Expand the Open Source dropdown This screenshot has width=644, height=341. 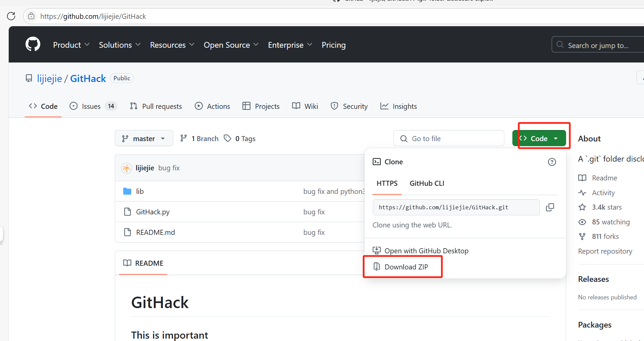coord(231,45)
